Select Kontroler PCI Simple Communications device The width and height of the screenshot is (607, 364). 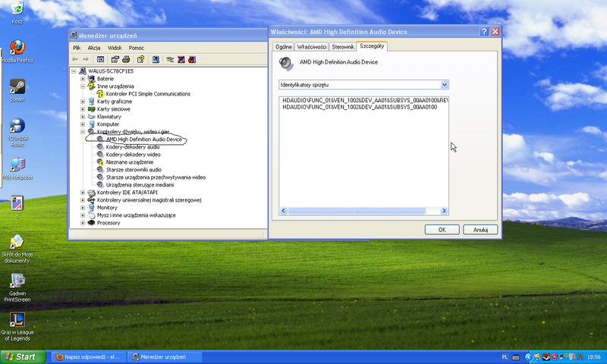point(148,93)
